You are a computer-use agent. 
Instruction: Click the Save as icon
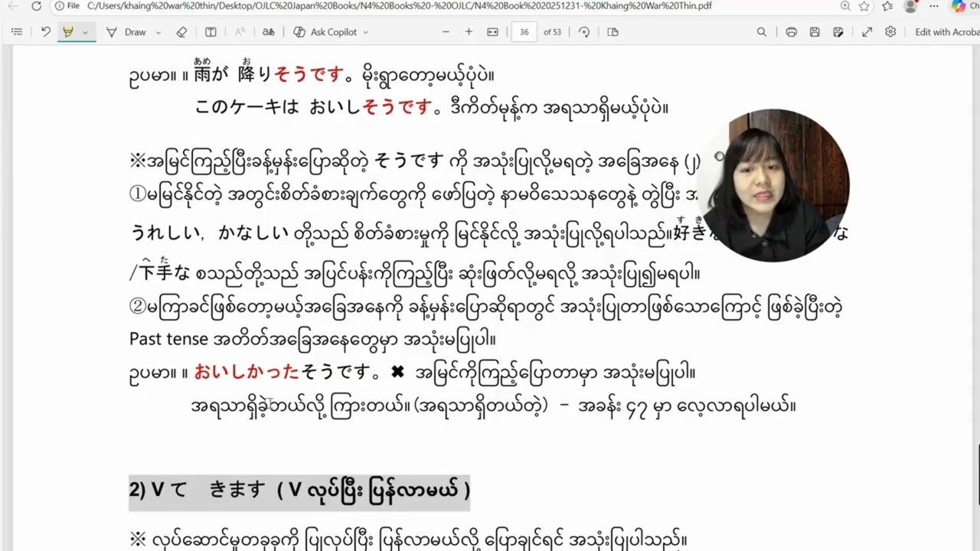pos(838,32)
